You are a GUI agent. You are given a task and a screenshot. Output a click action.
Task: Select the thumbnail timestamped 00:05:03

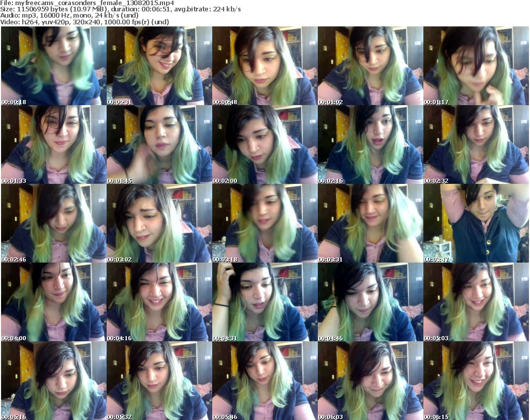476,302
